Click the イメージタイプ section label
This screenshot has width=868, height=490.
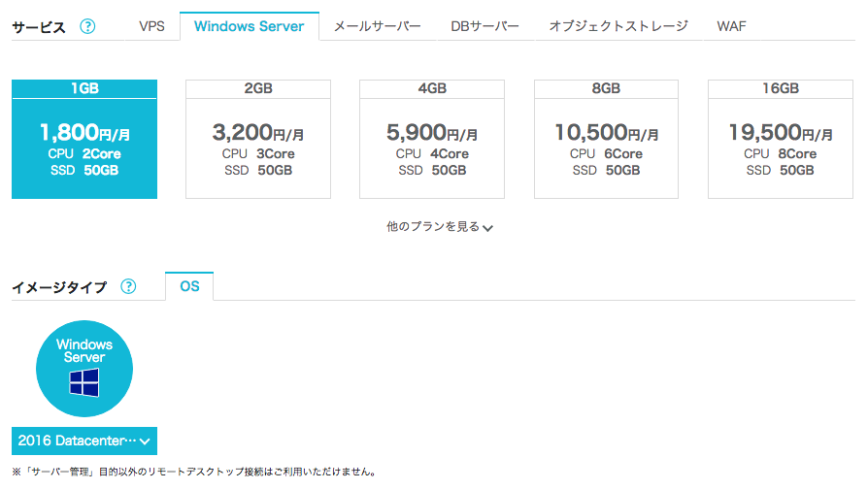[59, 287]
